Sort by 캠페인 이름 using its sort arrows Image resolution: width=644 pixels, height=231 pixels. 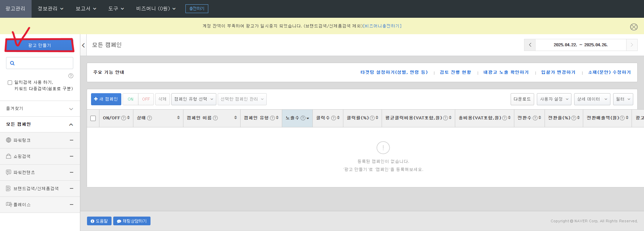tap(235, 118)
